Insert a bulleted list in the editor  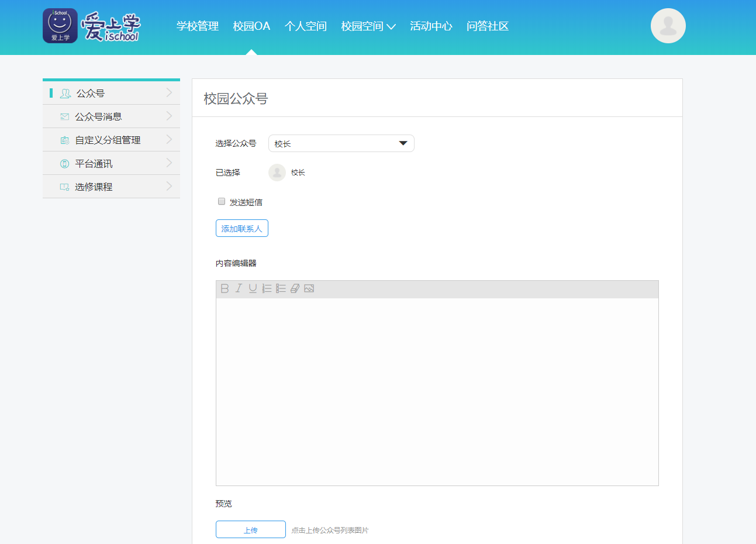[x=281, y=288]
